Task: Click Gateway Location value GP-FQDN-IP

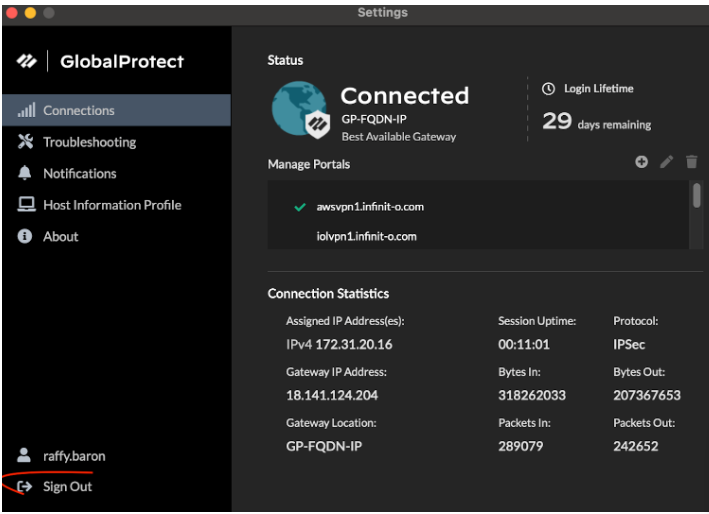Action: click(324, 446)
